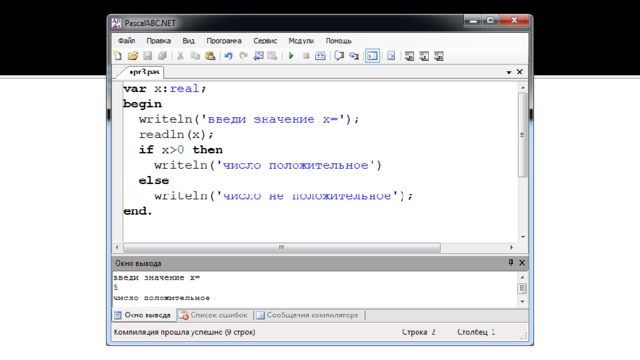The height and width of the screenshot is (360, 640).
Task: Click the middle of three form designer icons
Action: (x=424, y=56)
